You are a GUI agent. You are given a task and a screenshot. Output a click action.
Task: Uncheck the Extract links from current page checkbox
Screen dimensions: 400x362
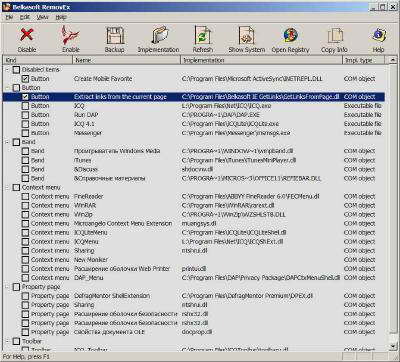coord(25,97)
